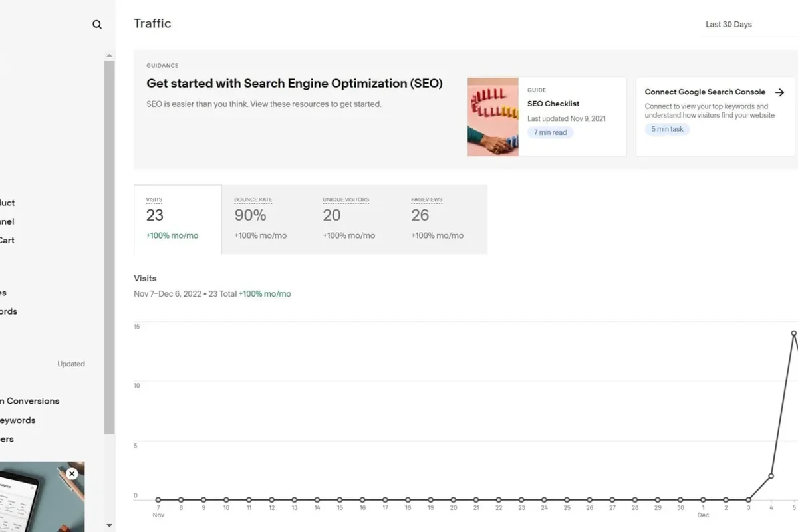Click the "GUIDANCE" label
798x532 pixels.
click(162, 66)
